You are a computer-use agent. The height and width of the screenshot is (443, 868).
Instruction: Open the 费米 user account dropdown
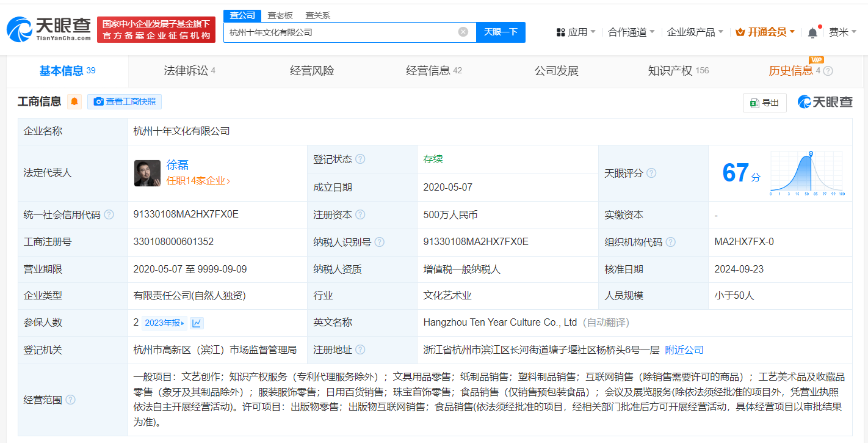coord(842,32)
